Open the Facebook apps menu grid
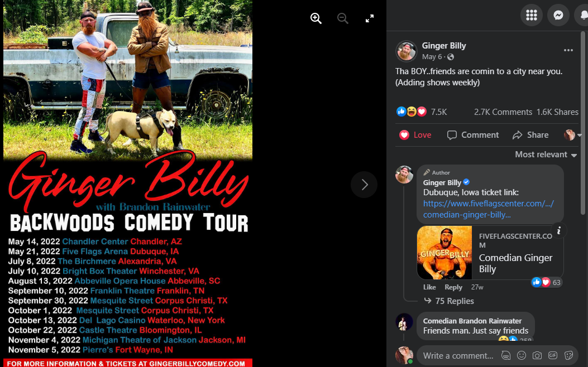The width and height of the screenshot is (588, 367). 532,15
